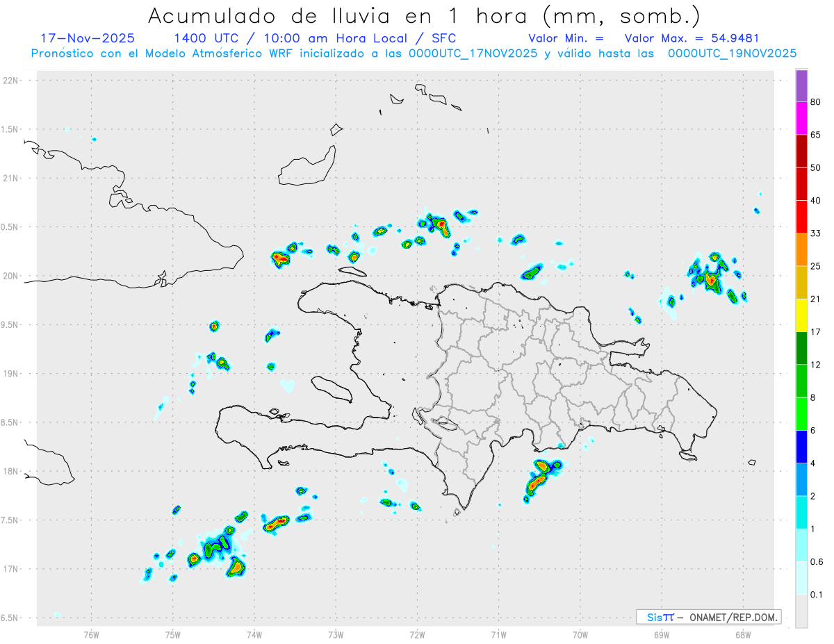Click the '70W' longitude label
The height and width of the screenshot is (644, 834).
580,634
